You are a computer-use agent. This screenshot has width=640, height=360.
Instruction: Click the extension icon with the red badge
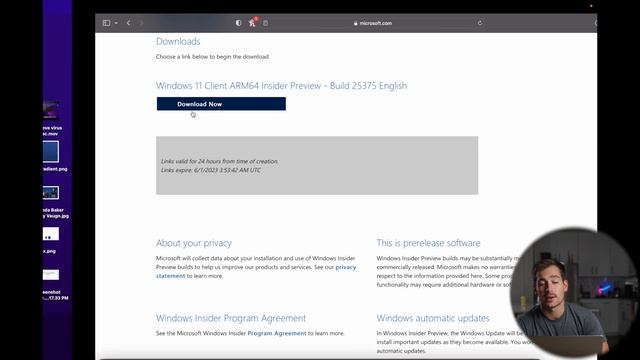coord(252,23)
